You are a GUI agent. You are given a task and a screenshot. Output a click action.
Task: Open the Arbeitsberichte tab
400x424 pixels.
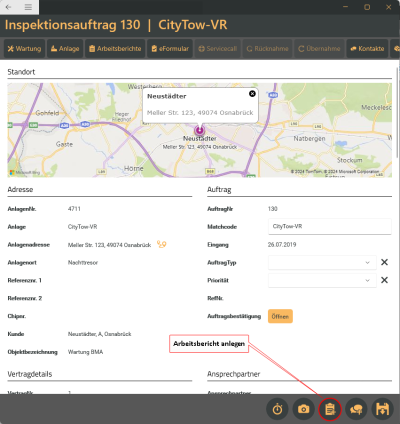(115, 49)
